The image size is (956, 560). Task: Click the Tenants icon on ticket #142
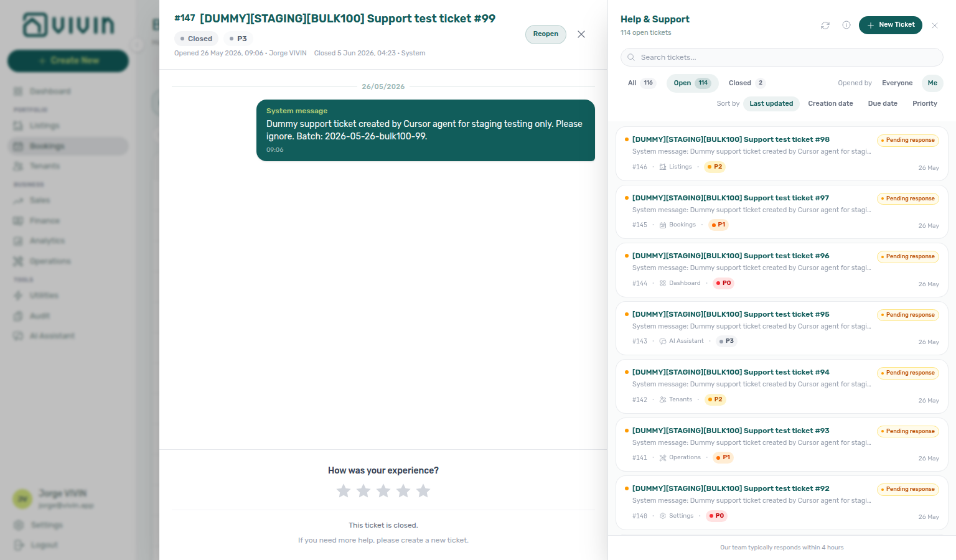pyautogui.click(x=663, y=399)
